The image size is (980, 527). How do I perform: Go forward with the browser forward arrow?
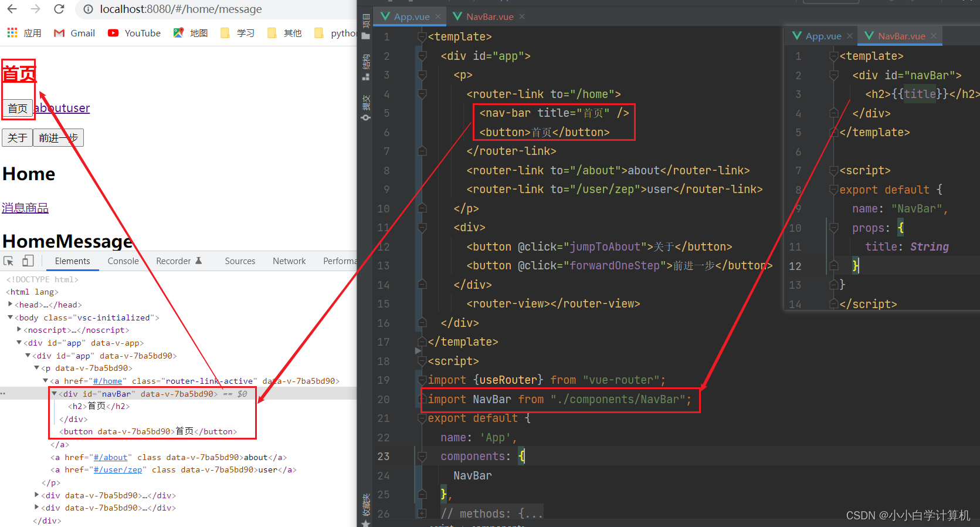click(x=35, y=9)
